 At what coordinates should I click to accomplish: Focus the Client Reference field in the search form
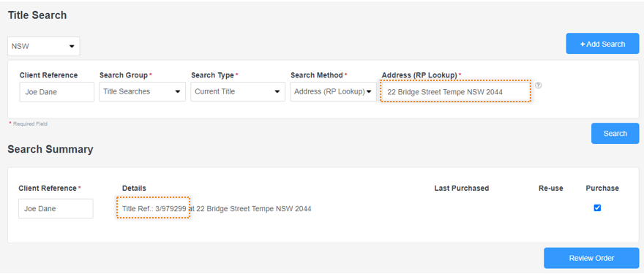pyautogui.click(x=56, y=92)
